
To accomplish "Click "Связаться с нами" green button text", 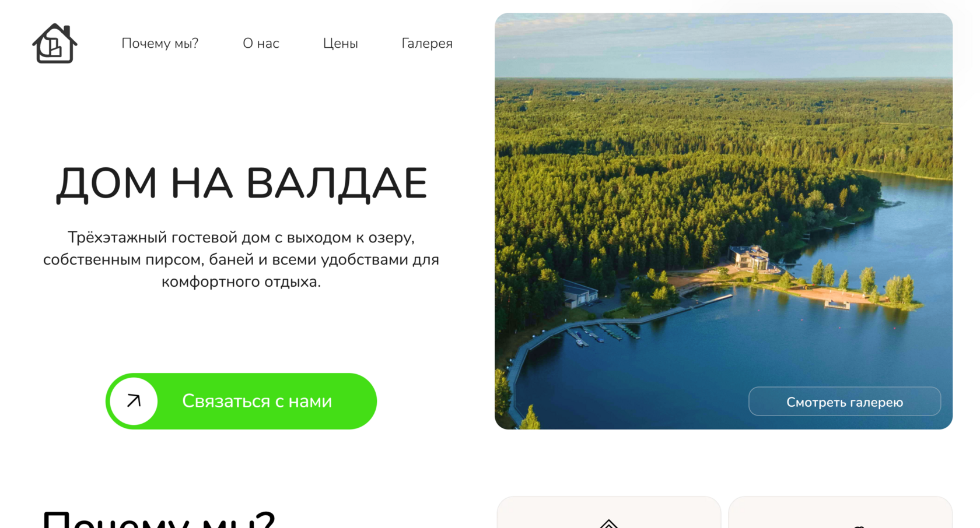I will tap(257, 401).
